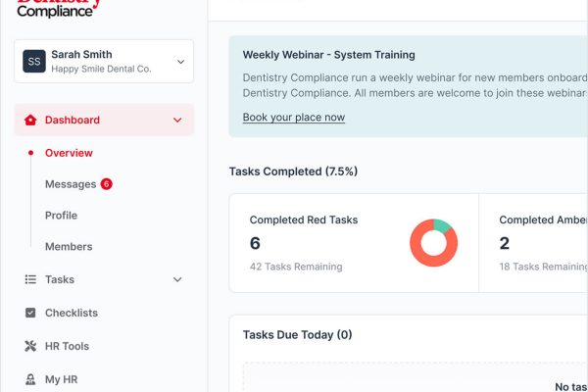Open the Members page

click(x=69, y=246)
